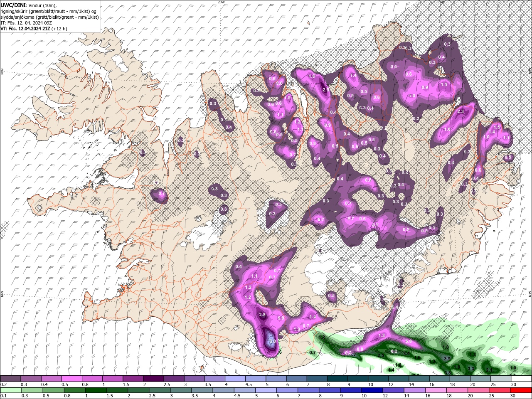532x399 pixels.
Task: Click the '12' label on the snow scale
Action: tap(391, 384)
